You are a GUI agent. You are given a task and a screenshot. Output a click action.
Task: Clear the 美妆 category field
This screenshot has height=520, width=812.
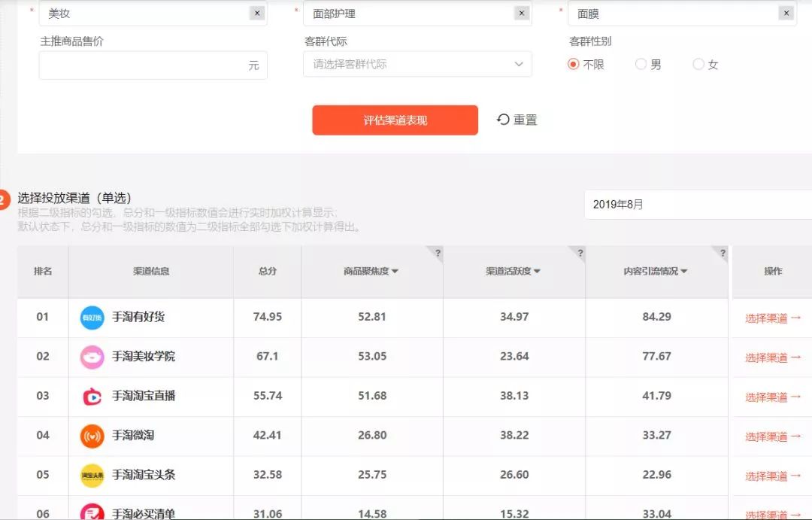click(x=257, y=14)
